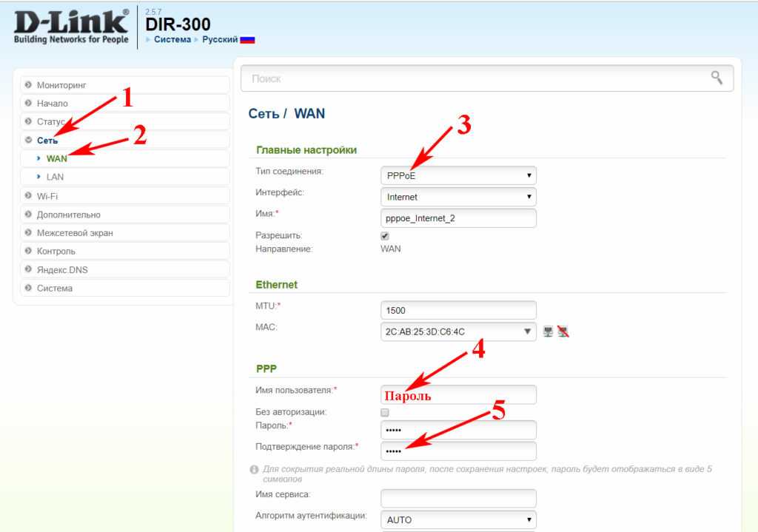
Task: Click the info icon near password hint
Action: point(254,470)
